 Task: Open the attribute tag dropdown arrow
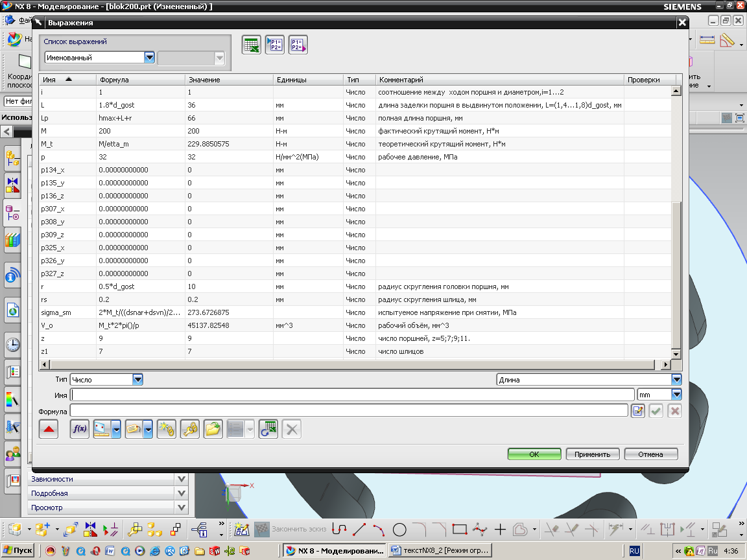pos(148,429)
